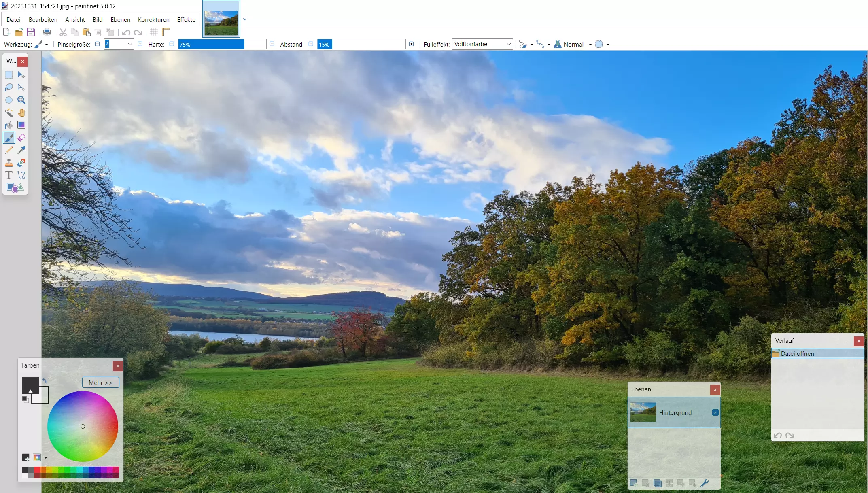This screenshot has height=493, width=868.
Task: Click the Mehr >> button in Farben
Action: pos(100,382)
